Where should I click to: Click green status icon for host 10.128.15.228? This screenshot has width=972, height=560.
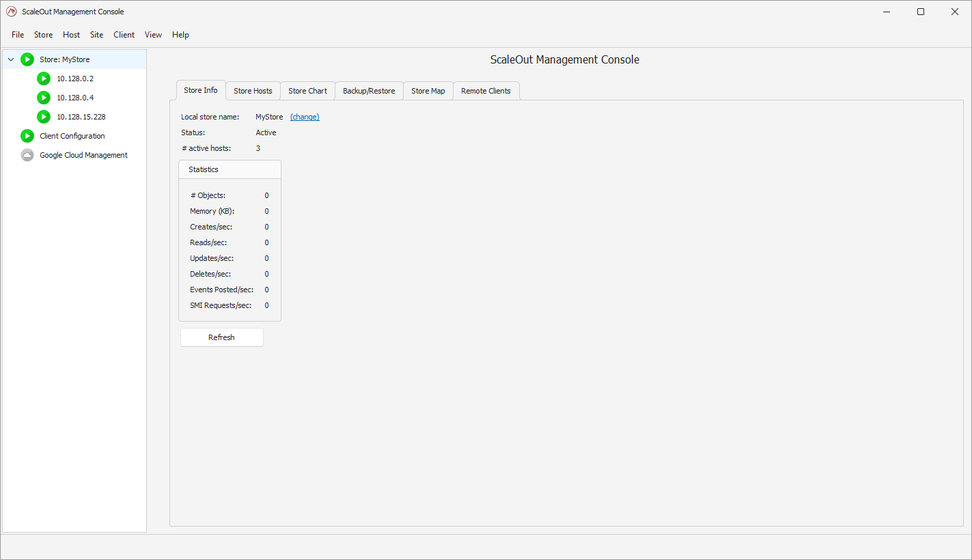(x=44, y=117)
